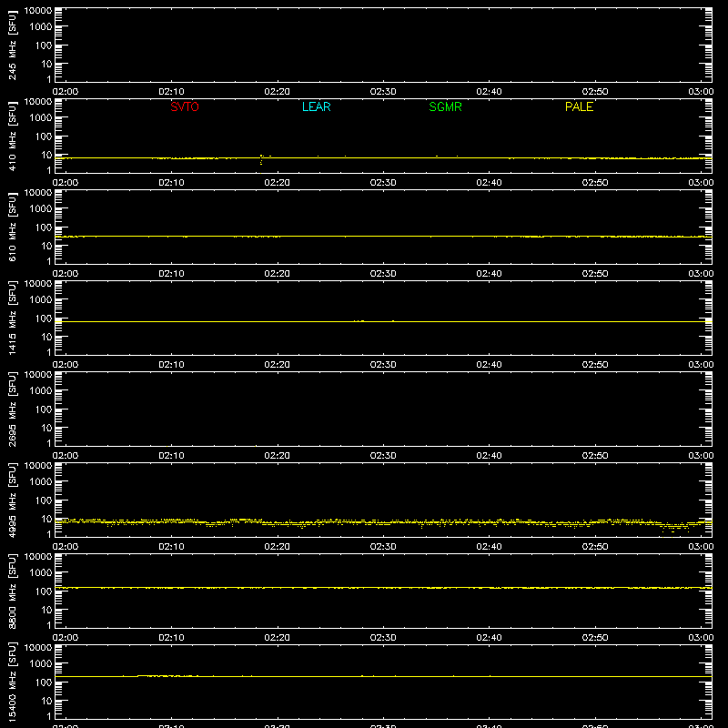Click the red SVTO station label
Screen dimensions: 728x728
tap(185, 106)
